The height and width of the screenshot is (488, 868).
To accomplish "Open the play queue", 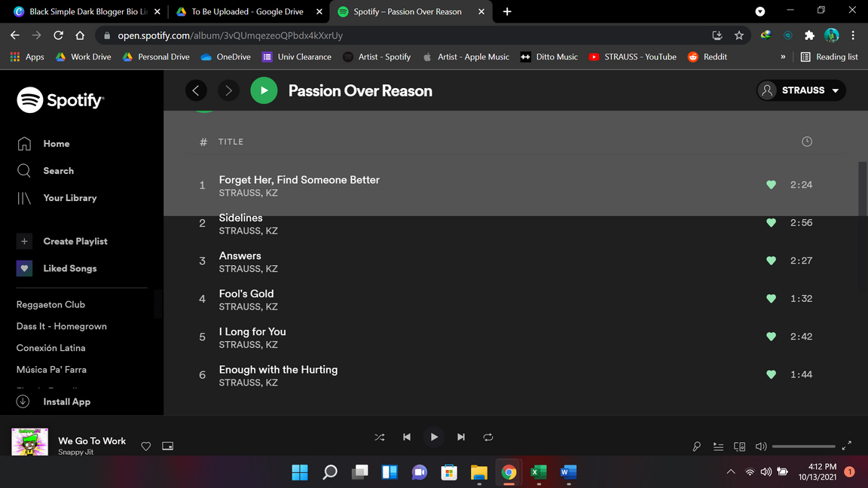I will point(719,447).
